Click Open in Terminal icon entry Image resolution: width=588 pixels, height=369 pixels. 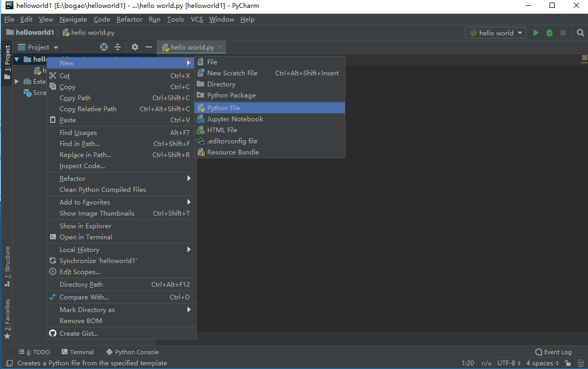coord(121,237)
